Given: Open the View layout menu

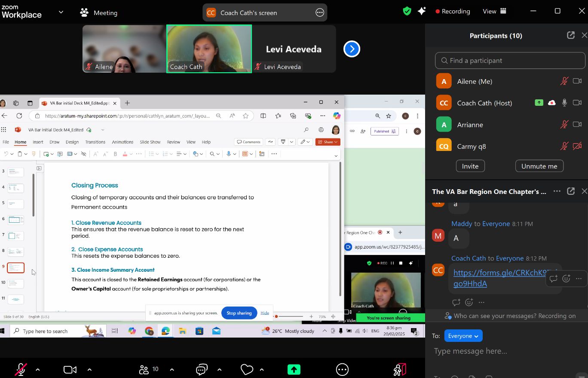Looking at the screenshot, I should tap(495, 11).
